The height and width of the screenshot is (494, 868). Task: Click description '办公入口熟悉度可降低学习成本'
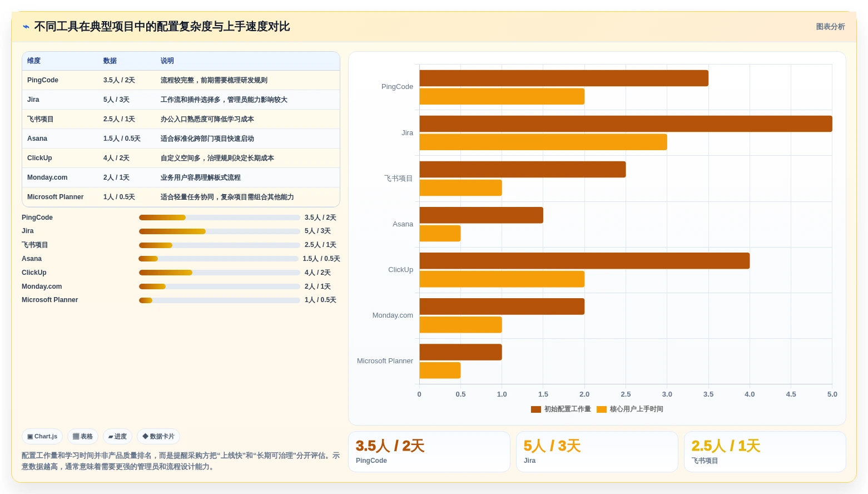point(207,119)
